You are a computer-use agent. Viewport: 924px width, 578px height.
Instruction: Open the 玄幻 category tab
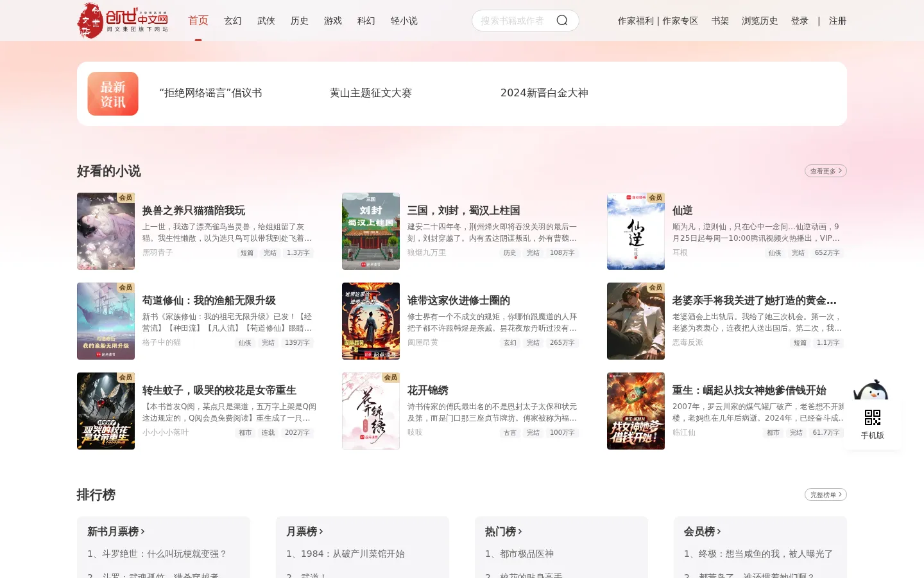pos(233,21)
